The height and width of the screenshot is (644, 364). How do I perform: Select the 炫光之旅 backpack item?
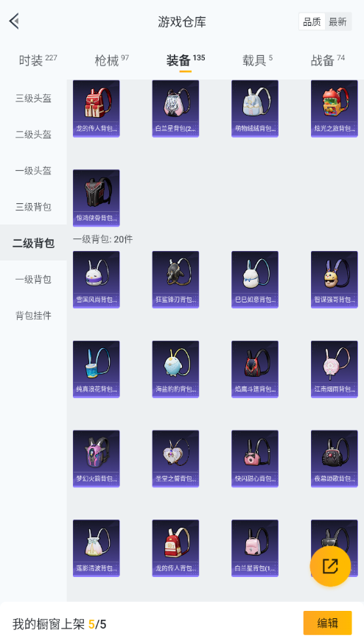[335, 108]
